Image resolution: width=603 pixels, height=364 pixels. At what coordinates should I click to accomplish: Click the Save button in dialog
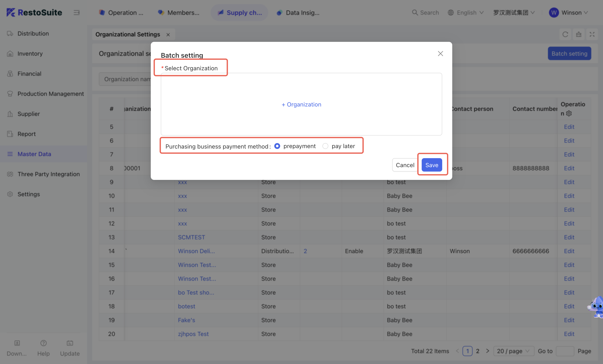coord(432,165)
